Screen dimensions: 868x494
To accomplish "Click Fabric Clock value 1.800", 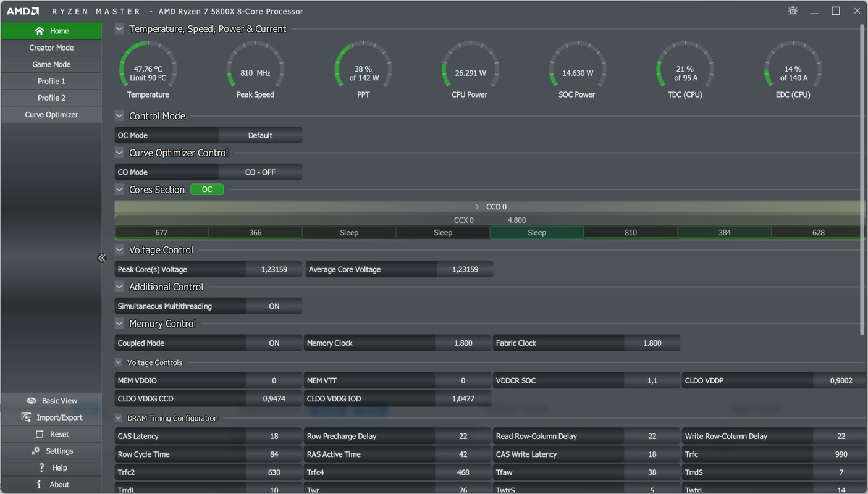I will click(x=652, y=343).
